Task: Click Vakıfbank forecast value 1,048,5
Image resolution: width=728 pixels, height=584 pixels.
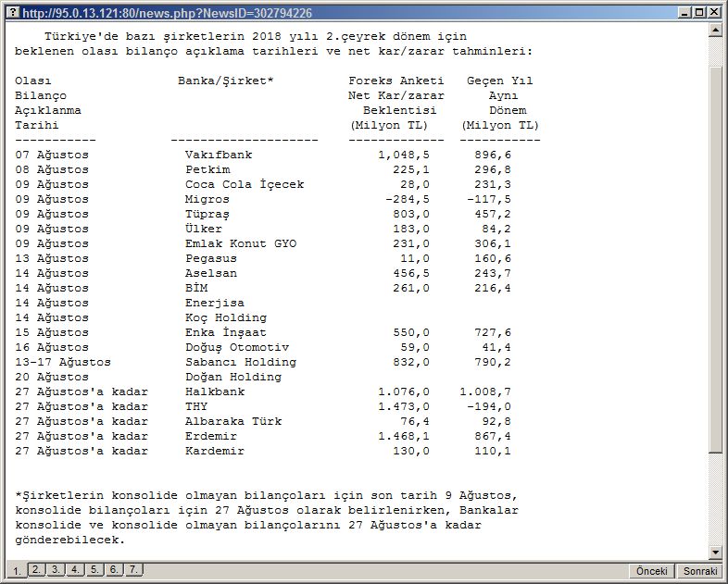Action: tap(404, 155)
